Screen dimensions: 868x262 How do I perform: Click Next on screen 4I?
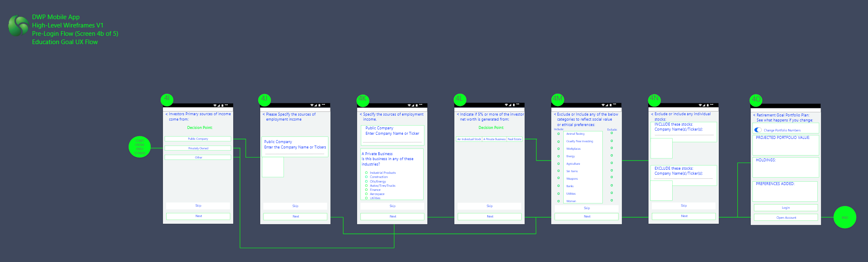tap(198, 216)
